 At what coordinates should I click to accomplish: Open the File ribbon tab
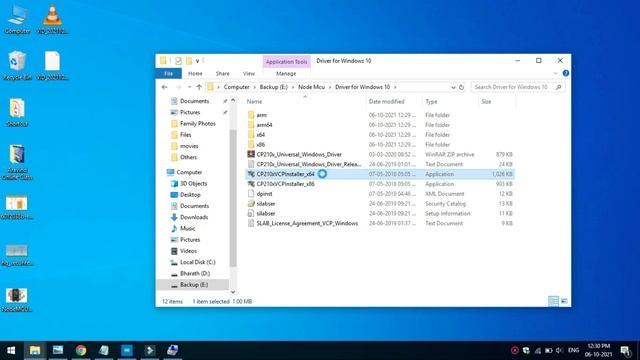click(169, 73)
